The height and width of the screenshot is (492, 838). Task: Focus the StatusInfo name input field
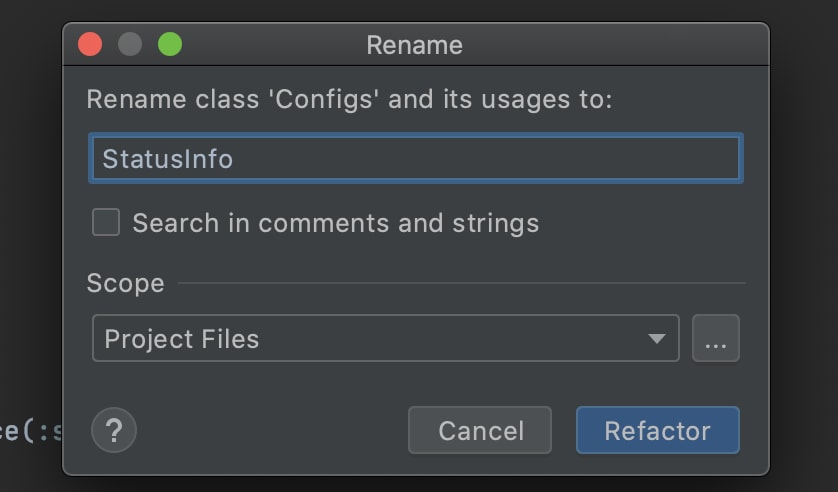click(x=416, y=158)
